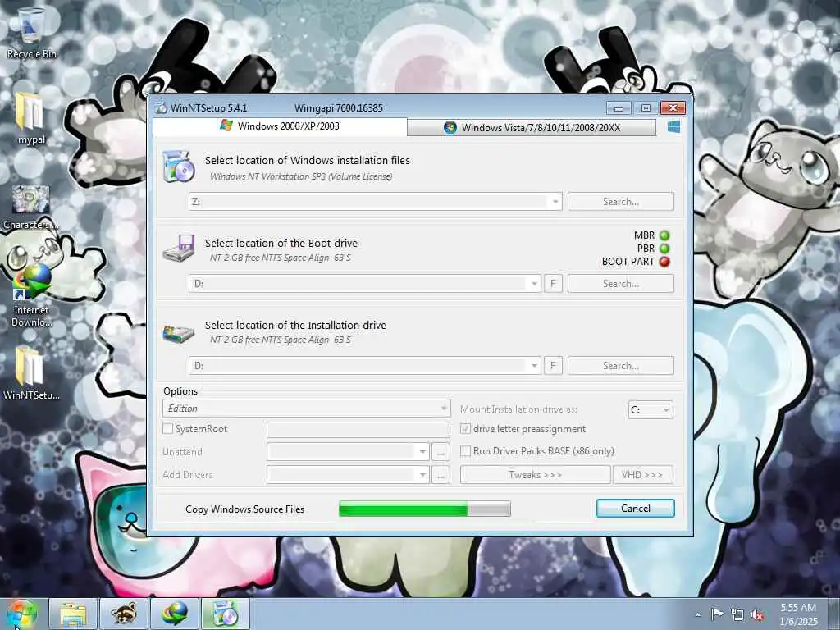840x630 pixels.
Task: Click the green MBR status light
Action: click(x=664, y=235)
